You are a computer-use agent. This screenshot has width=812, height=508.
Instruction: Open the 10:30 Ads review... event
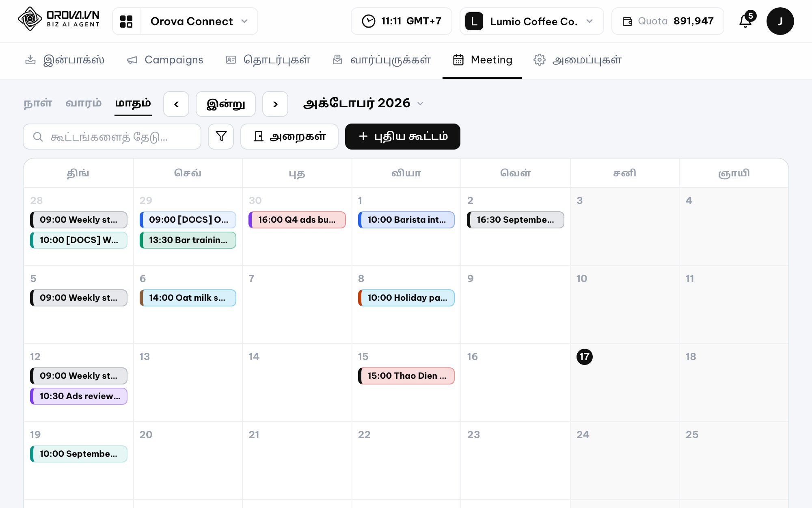79,396
